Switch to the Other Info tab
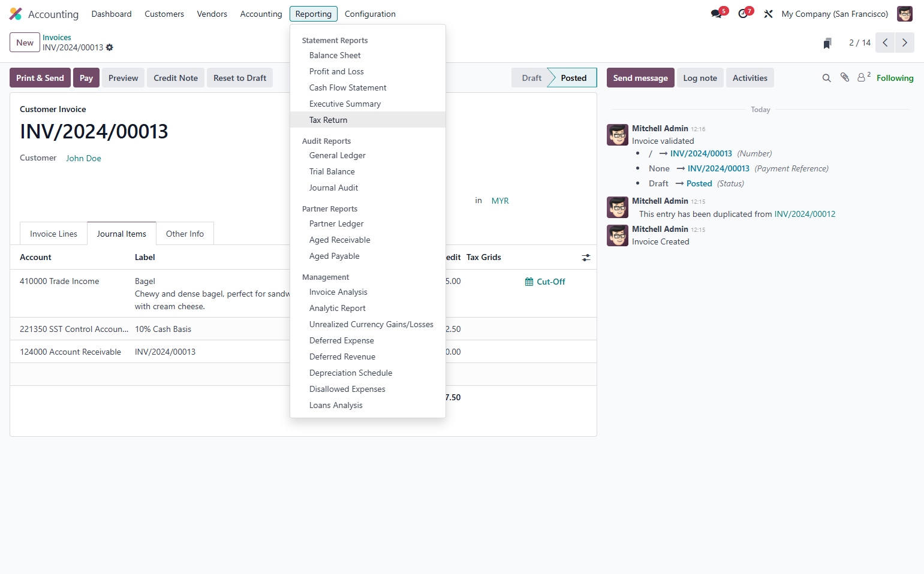 [185, 234]
